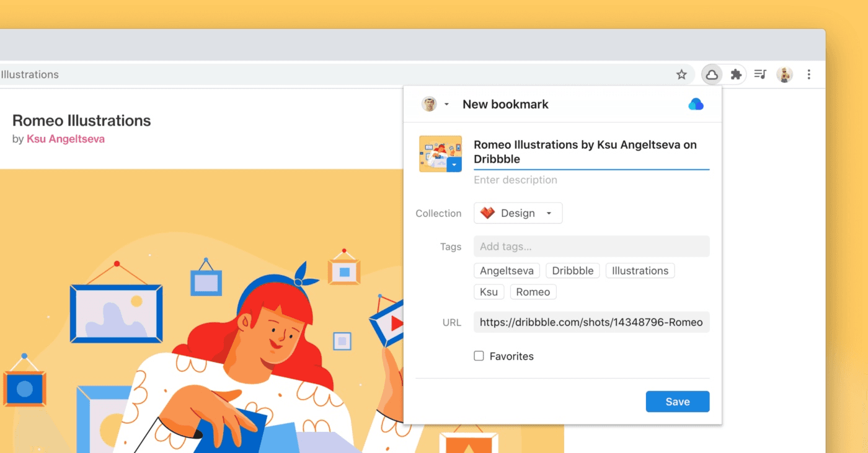Viewport: 868px width, 453px height.
Task: Save the new bookmark
Action: click(x=678, y=402)
